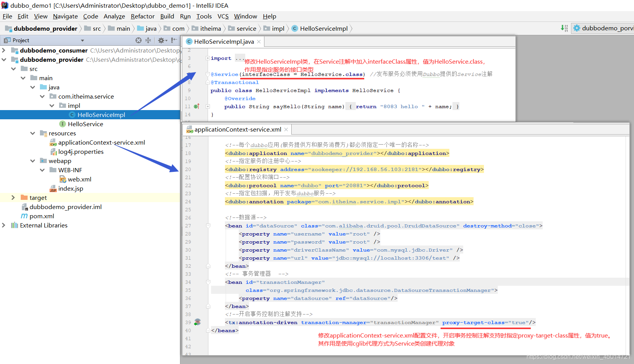Screen dimensions: 634x364
Task: Collapse the WEB-INF folder
Action: pos(42,170)
